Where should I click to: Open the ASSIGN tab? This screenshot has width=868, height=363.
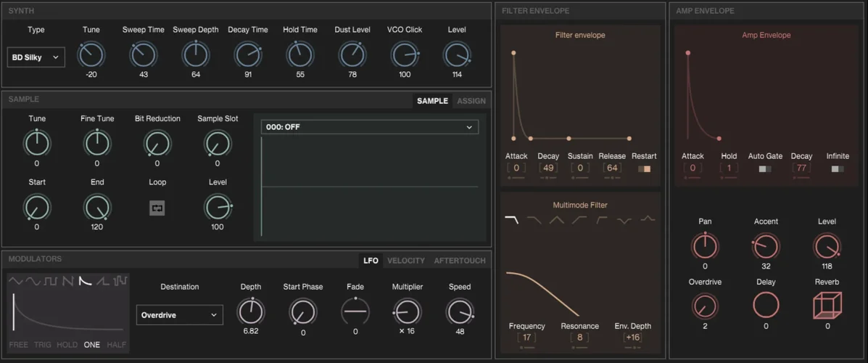[471, 101]
